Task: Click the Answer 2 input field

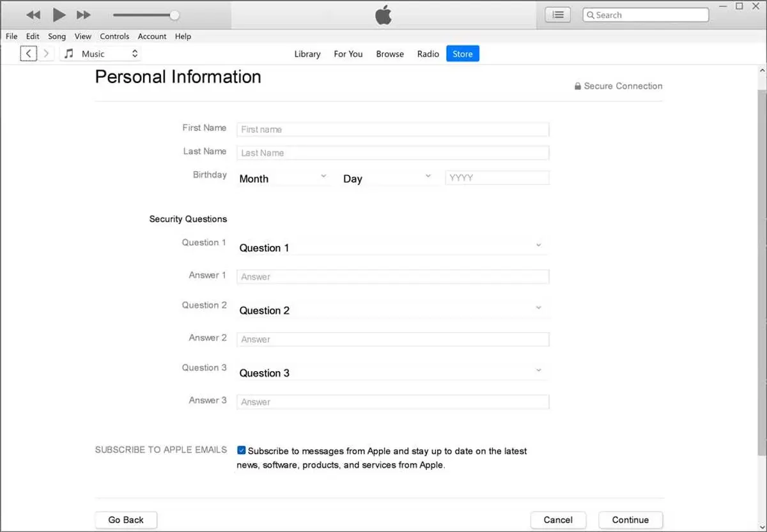Action: [x=393, y=339]
